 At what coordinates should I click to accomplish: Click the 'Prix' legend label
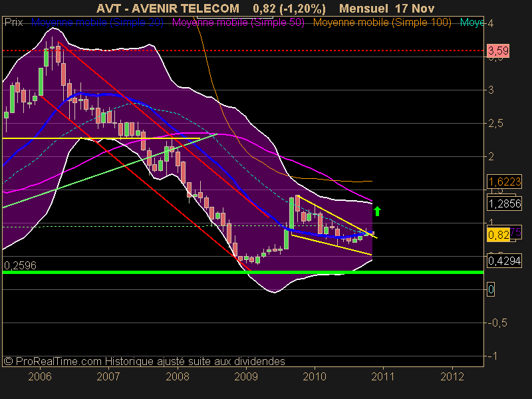[13, 23]
